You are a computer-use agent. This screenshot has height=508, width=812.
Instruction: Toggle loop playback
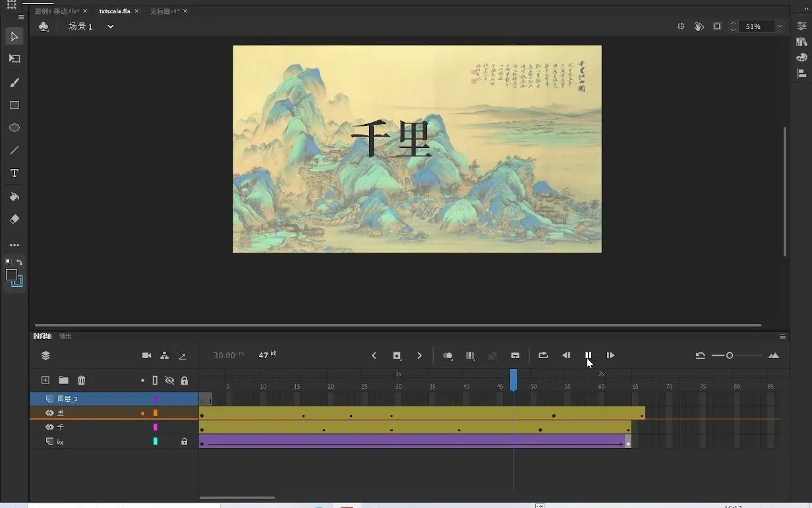coord(543,356)
